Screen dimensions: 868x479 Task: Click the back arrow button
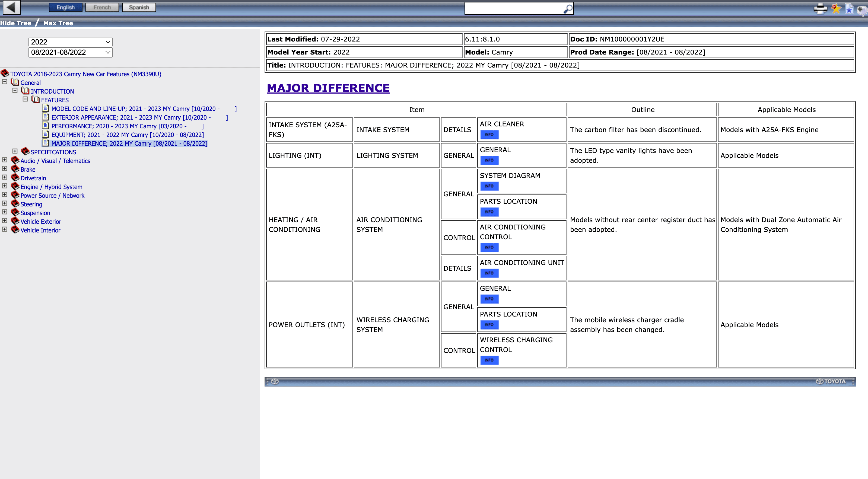(x=11, y=7)
